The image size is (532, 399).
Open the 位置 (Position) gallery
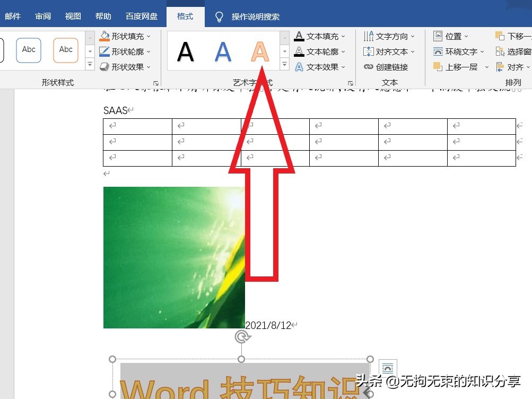(x=451, y=36)
